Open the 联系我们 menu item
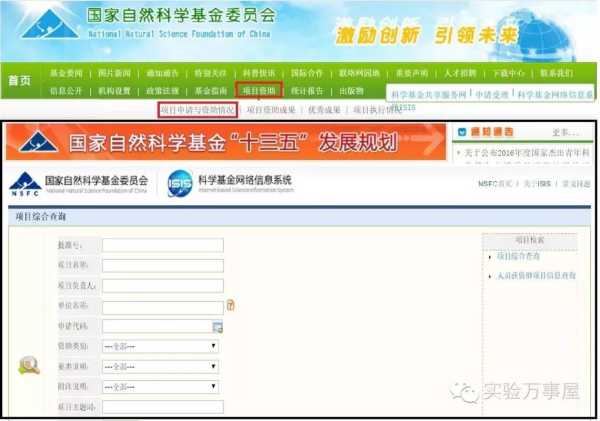600x421 pixels. click(x=557, y=73)
